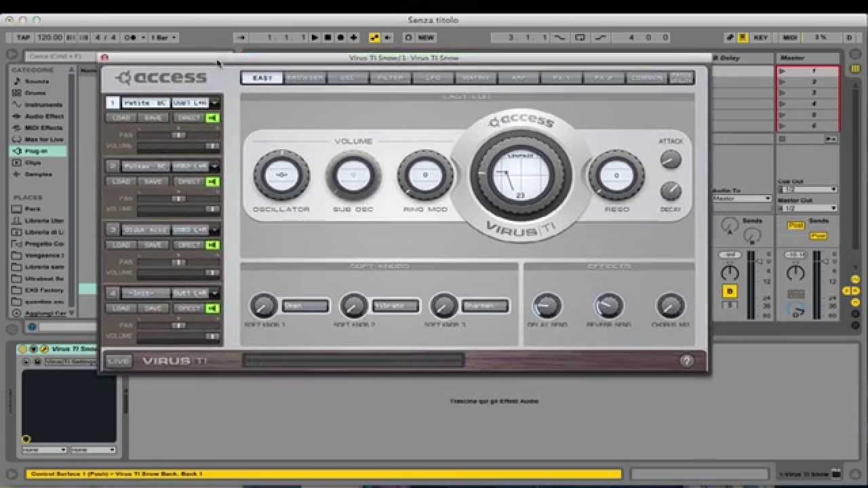Click the SUB OSC volume knob
This screenshot has width=868, height=488.
[x=353, y=175]
